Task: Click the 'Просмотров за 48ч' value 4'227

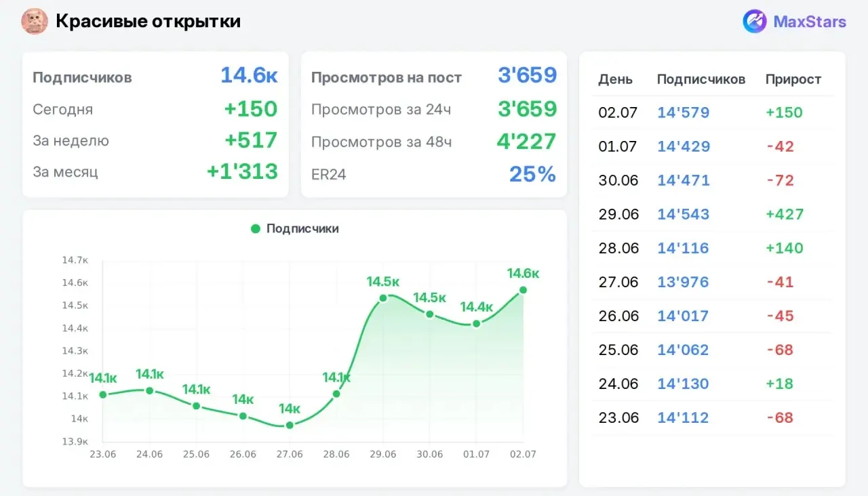Action: (526, 141)
